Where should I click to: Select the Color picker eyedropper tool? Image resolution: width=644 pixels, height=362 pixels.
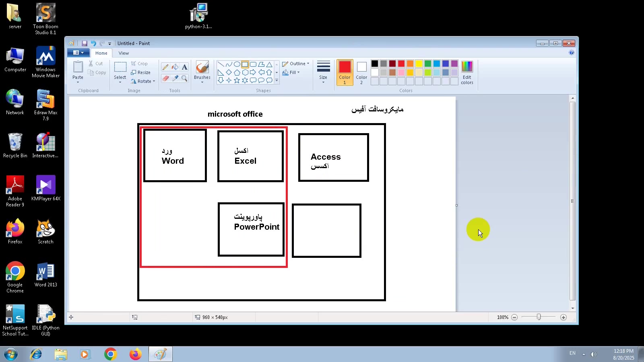click(175, 78)
